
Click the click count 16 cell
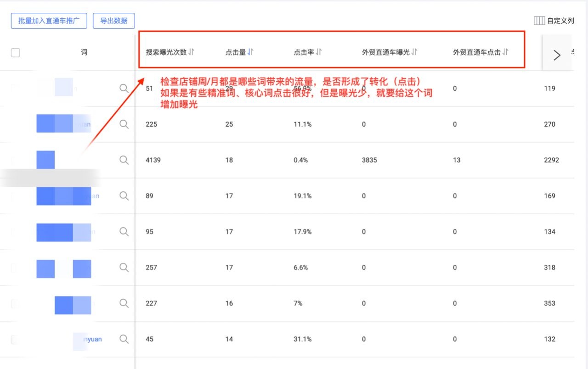pyautogui.click(x=229, y=303)
